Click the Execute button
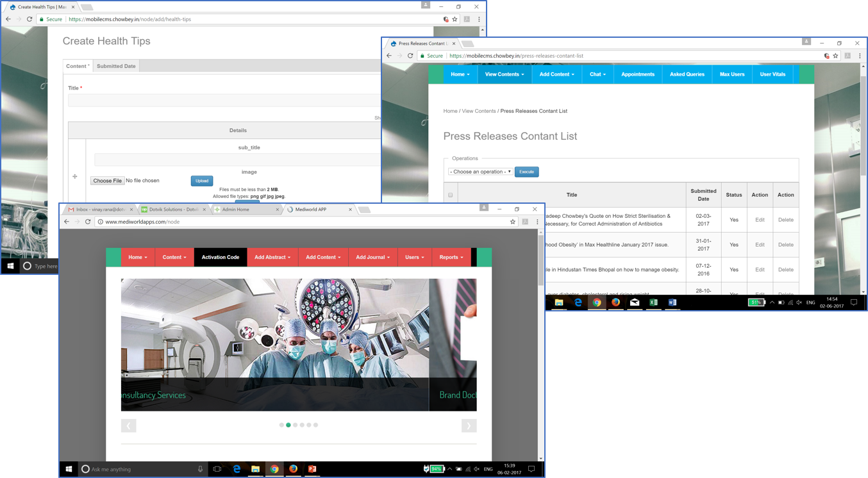 tap(526, 172)
